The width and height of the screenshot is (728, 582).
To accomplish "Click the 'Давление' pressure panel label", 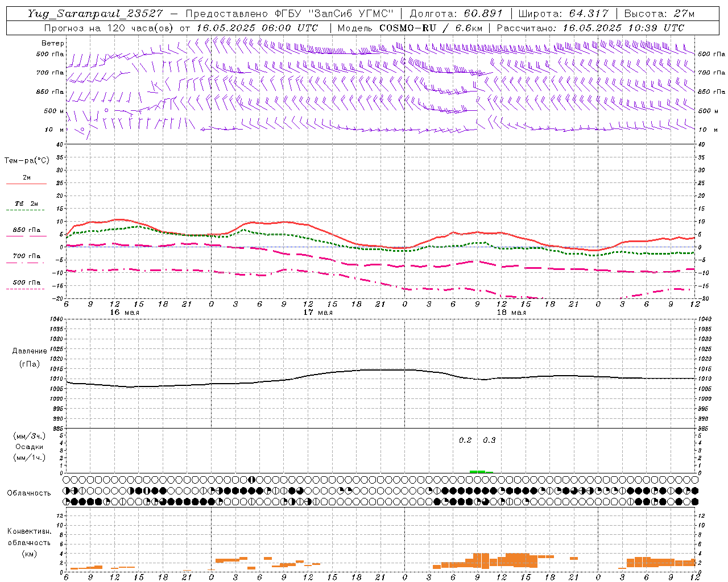I will coord(29,351).
